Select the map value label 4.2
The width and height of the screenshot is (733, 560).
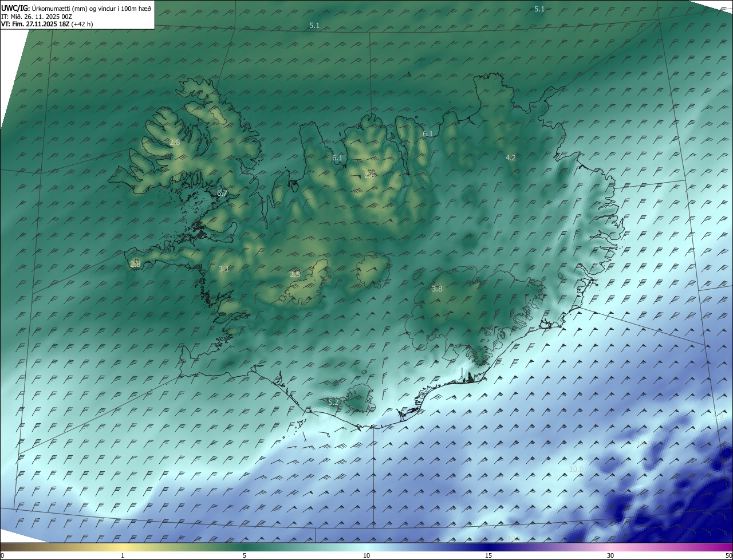511,157
